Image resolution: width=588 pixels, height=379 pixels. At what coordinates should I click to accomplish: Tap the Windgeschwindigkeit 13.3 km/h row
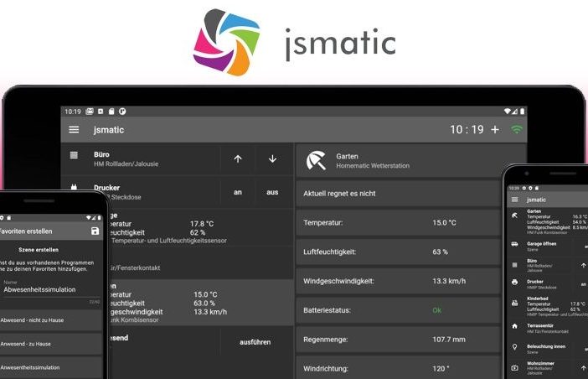(x=398, y=281)
